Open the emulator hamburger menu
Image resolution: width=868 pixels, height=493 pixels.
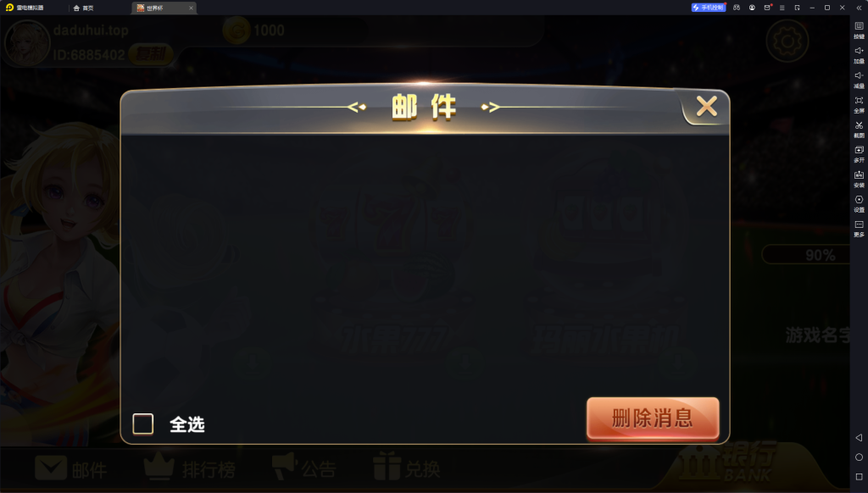[x=782, y=8]
